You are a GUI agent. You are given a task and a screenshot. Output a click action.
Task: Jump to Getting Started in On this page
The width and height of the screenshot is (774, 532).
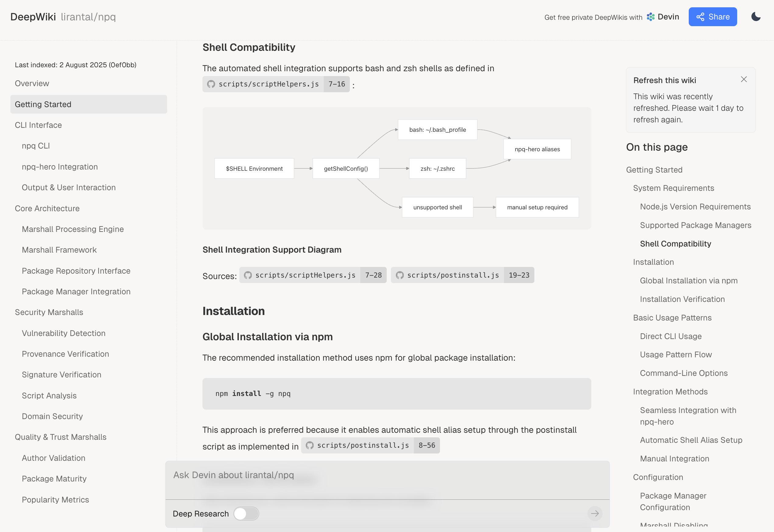click(654, 170)
